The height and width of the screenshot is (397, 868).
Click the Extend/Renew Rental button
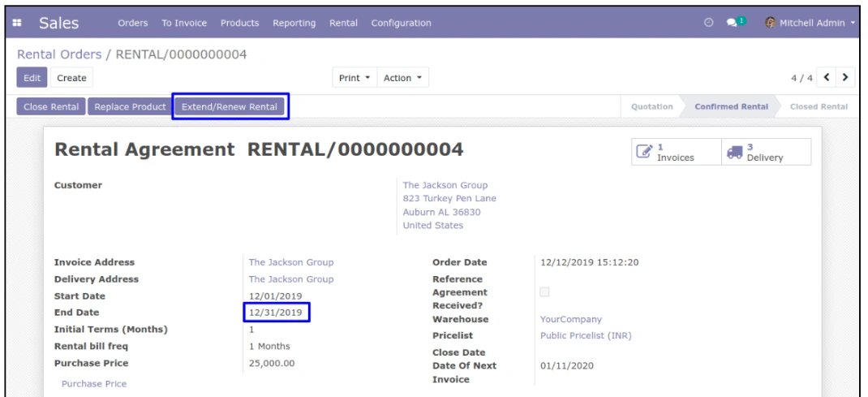[x=230, y=107]
